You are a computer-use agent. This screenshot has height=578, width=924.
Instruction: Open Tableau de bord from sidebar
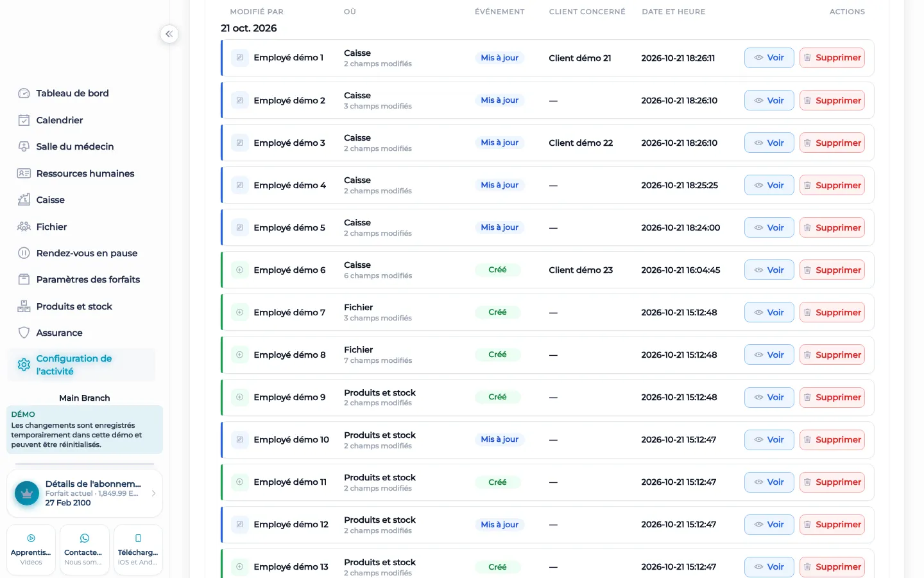click(x=73, y=93)
